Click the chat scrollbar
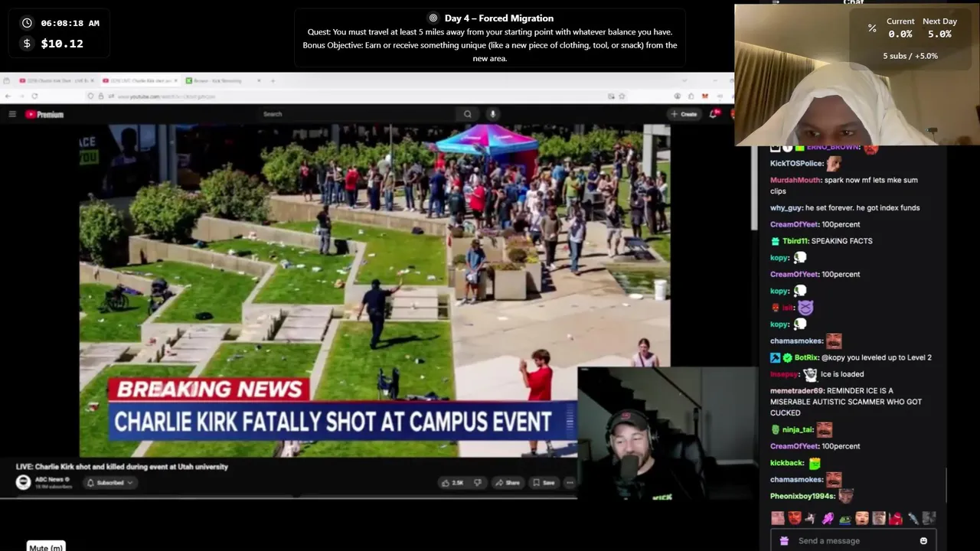The height and width of the screenshot is (551, 980). 946,485
